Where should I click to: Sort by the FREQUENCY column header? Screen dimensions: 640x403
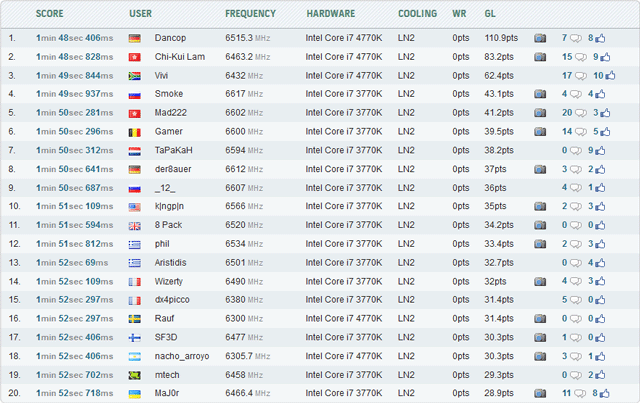[x=251, y=14]
